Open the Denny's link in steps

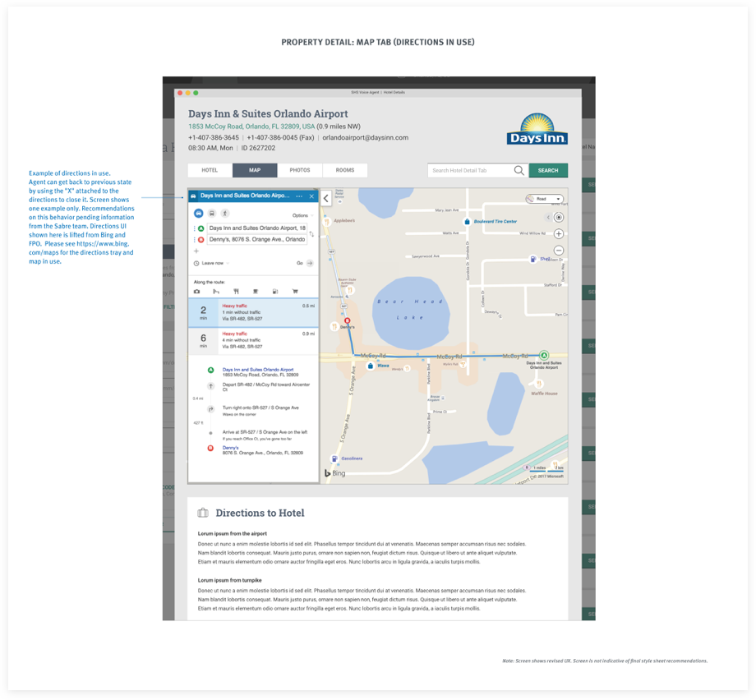(x=230, y=448)
